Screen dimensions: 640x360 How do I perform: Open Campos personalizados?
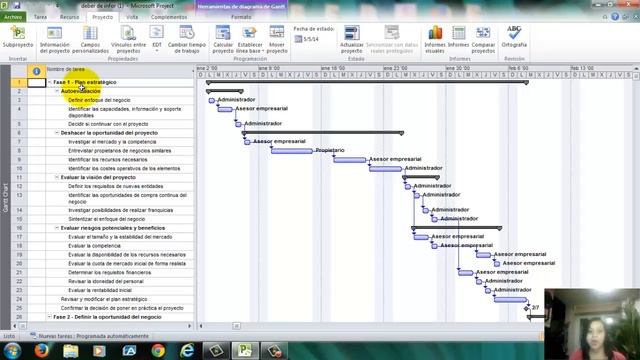90,40
